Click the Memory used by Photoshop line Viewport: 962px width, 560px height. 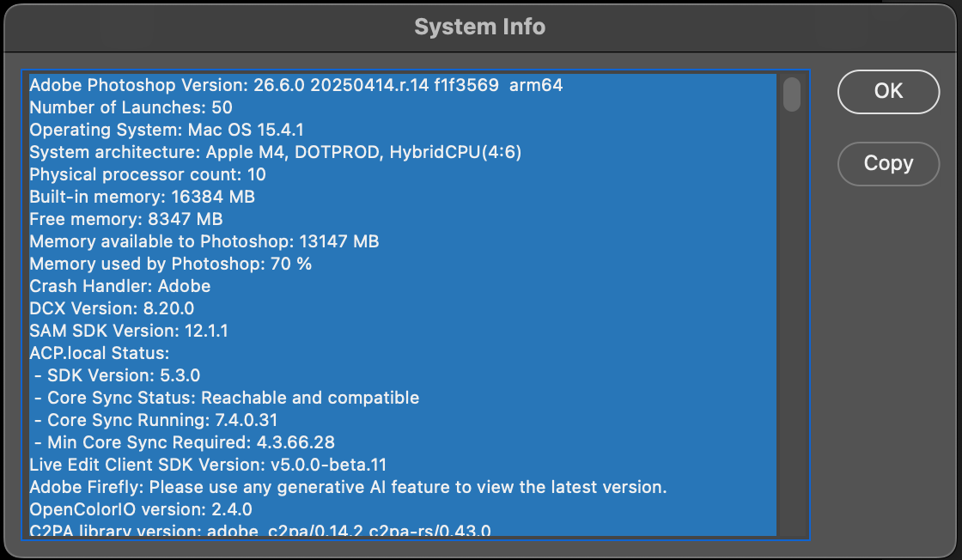[170, 264]
